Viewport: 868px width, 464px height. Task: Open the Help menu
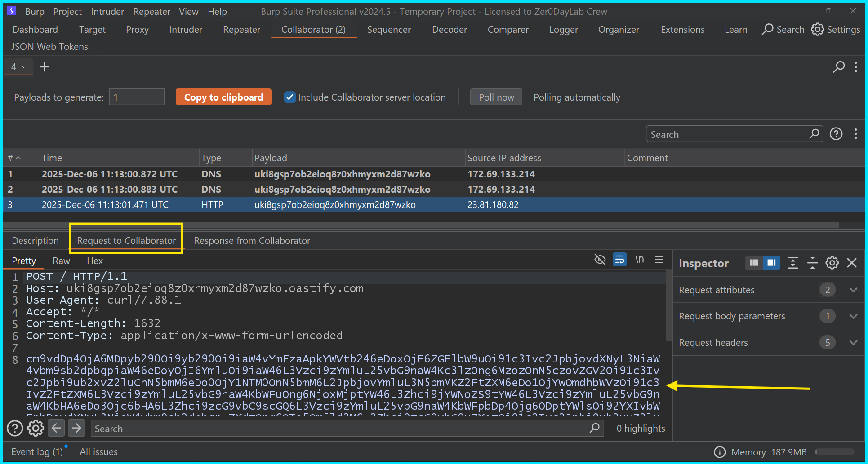click(x=217, y=12)
